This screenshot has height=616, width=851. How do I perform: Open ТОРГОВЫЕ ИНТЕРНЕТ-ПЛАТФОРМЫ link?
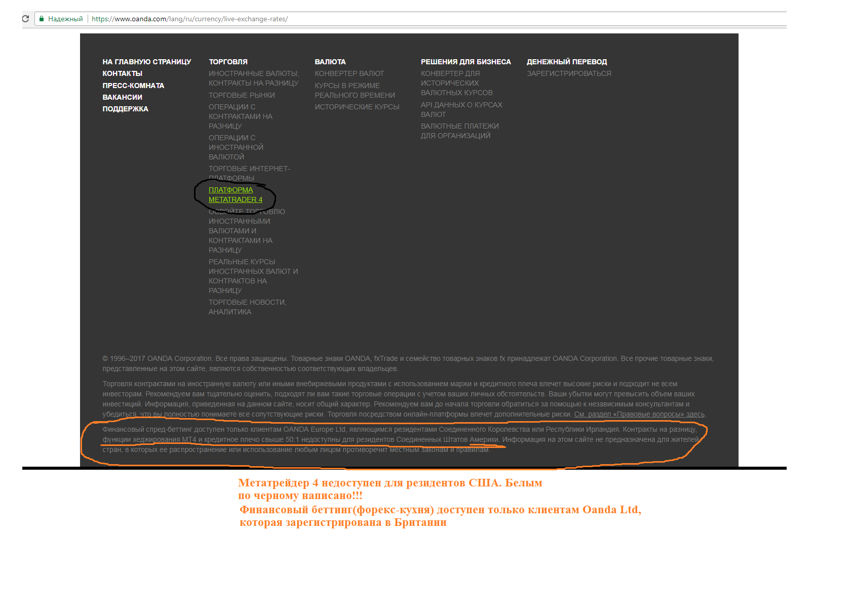[x=249, y=173]
